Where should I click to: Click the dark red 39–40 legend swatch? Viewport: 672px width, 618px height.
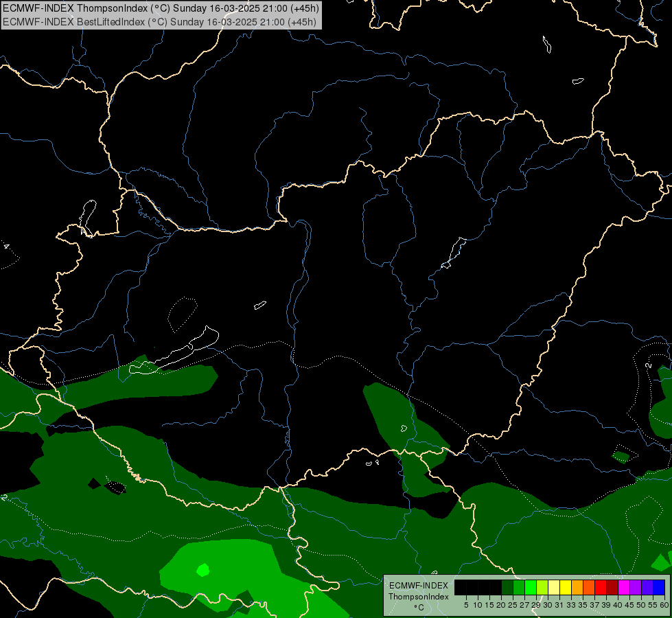click(x=612, y=588)
